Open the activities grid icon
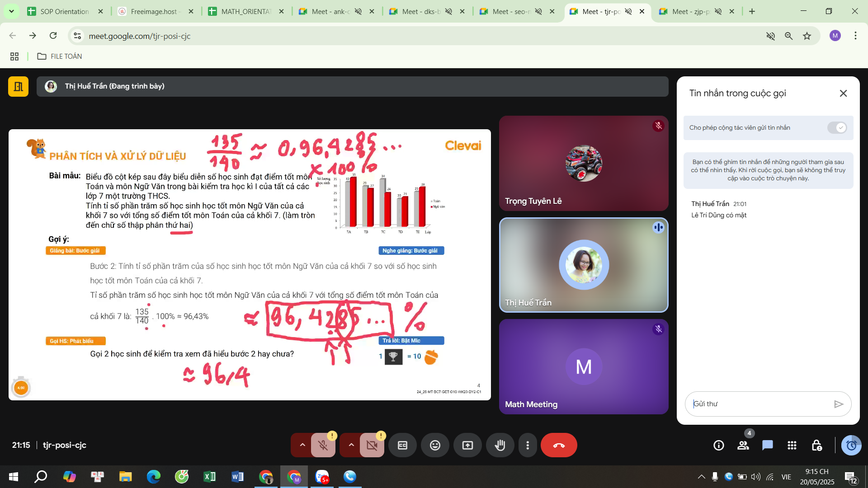Screen dimensions: 868x488 (x=792, y=446)
